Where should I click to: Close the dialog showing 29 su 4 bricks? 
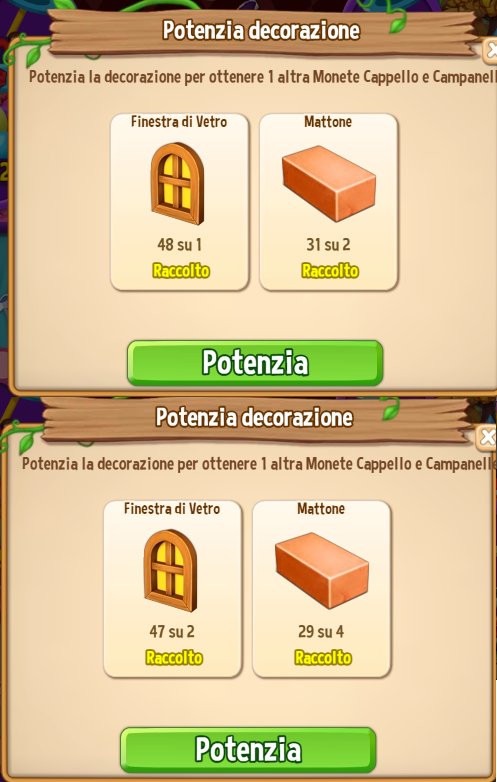[x=487, y=438]
